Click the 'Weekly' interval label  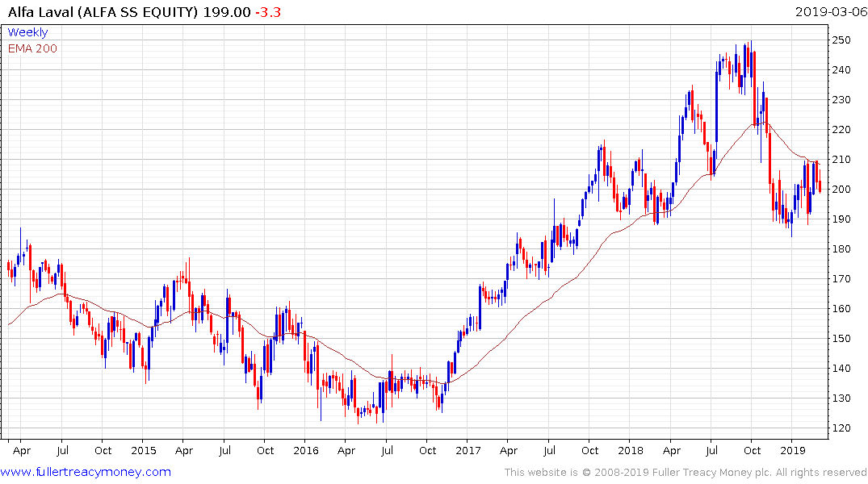[27, 32]
